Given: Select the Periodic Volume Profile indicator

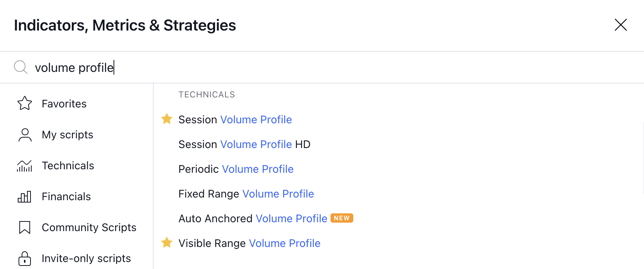Looking at the screenshot, I should [236, 169].
